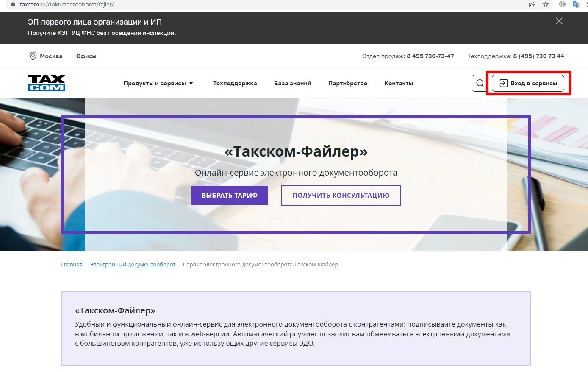Screen dimensions: 588x372
Task: Expand the Продукты и сервисы dropdown arrow
Action: click(191, 84)
